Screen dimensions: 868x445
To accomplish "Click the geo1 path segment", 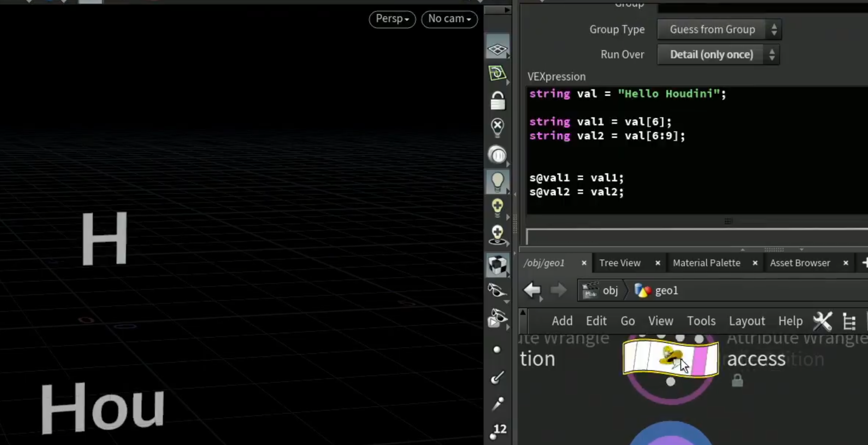I will point(656,291).
